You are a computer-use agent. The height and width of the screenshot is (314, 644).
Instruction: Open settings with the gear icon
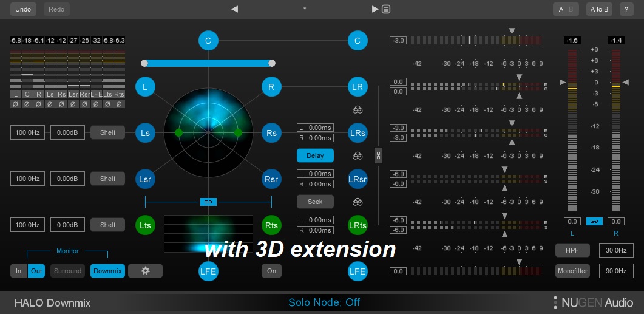[146, 271]
